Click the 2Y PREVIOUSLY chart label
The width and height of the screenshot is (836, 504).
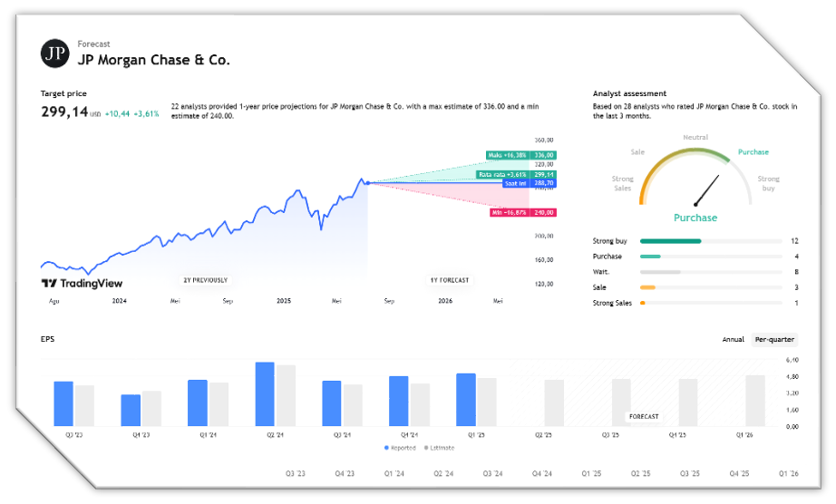point(205,280)
